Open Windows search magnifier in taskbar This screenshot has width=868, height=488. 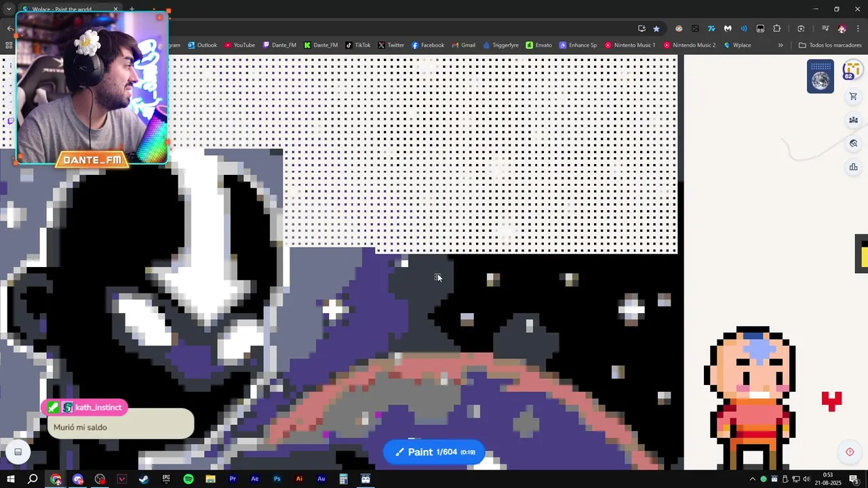point(33,479)
